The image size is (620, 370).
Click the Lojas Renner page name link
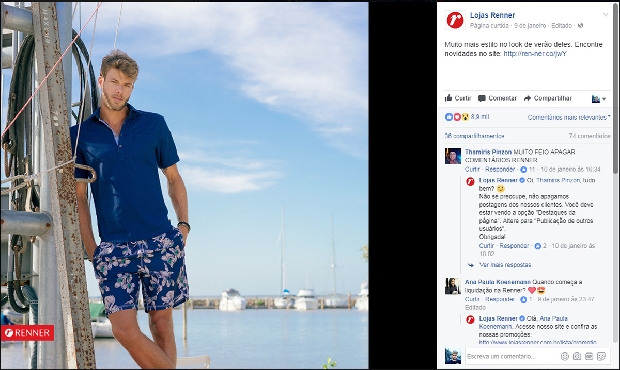tap(492, 15)
